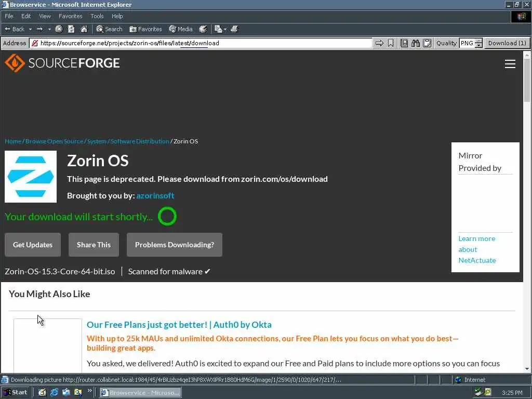Open the Auth0 by Okta ad headline link
The image size is (532, 399).
(x=179, y=325)
